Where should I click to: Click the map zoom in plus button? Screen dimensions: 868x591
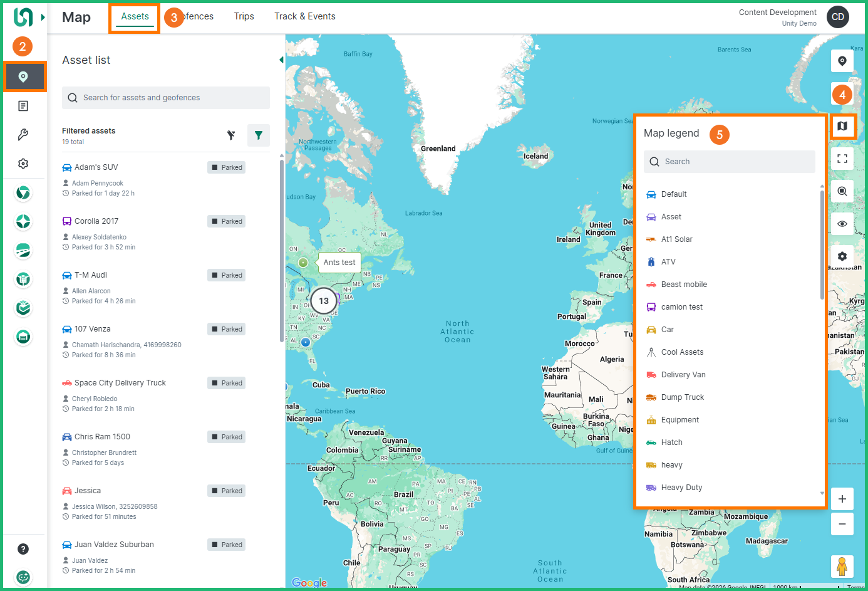[842, 499]
